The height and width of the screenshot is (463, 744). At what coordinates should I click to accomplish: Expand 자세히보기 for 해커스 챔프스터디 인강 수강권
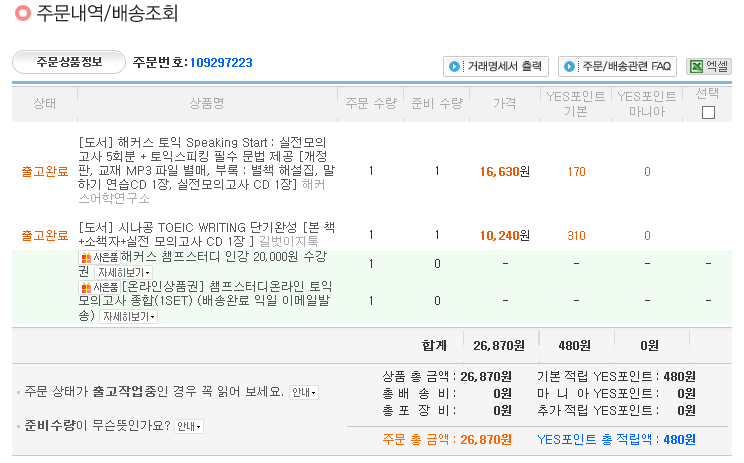pos(124,273)
